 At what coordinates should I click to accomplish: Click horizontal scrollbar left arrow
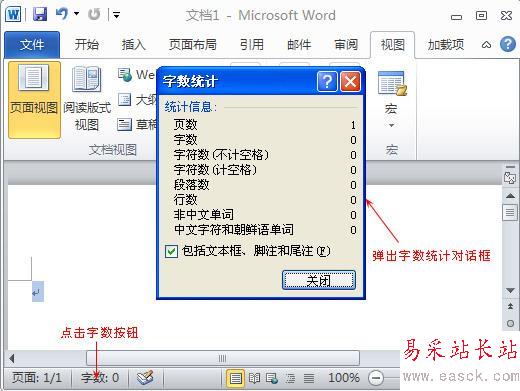pyautogui.click(x=12, y=359)
